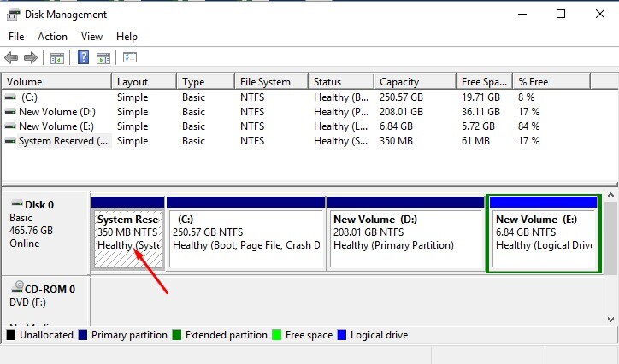Click the settings checklist toolbar icon
The height and width of the screenshot is (364, 619).
coord(130,57)
